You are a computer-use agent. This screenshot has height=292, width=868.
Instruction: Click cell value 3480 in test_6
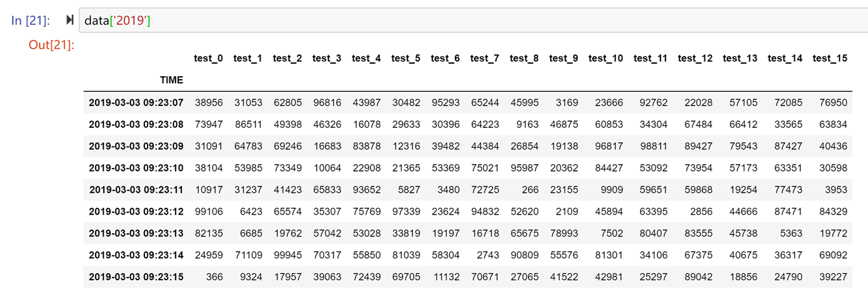coord(449,190)
